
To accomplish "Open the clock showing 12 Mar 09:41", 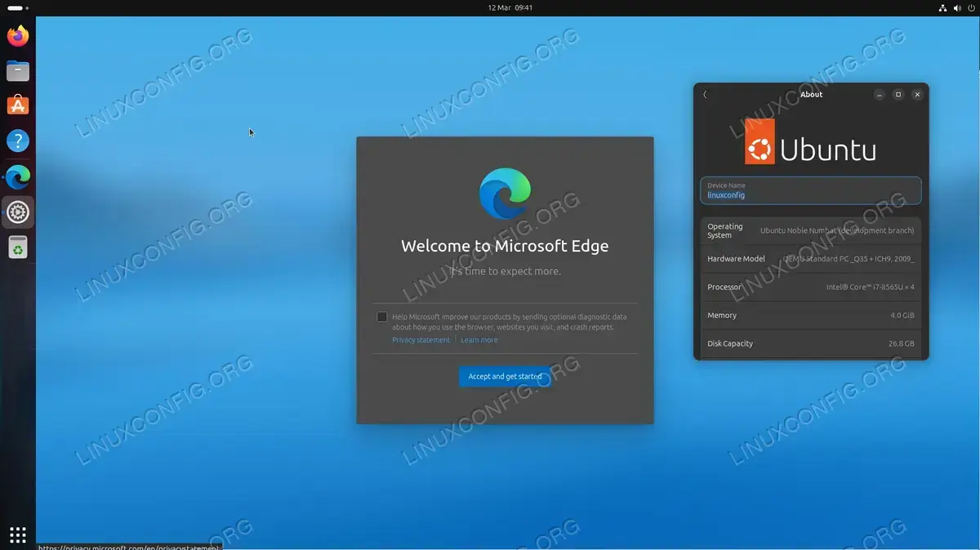I will [510, 7].
